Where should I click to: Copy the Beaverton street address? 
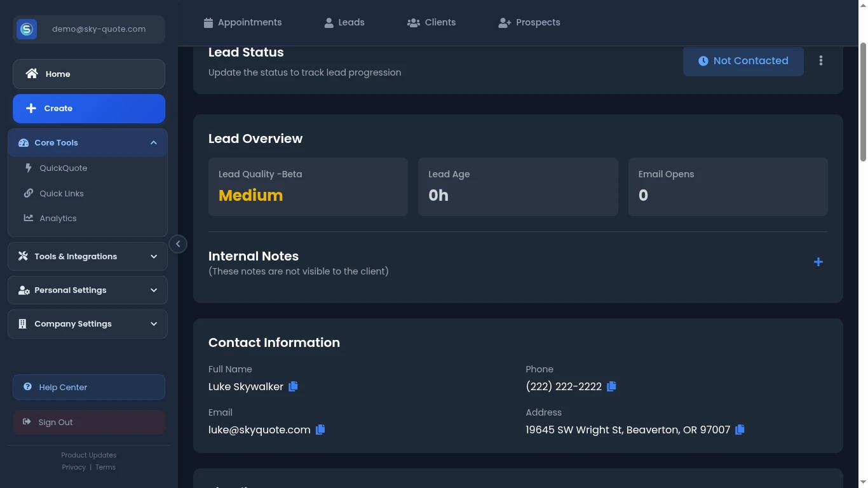740,430
